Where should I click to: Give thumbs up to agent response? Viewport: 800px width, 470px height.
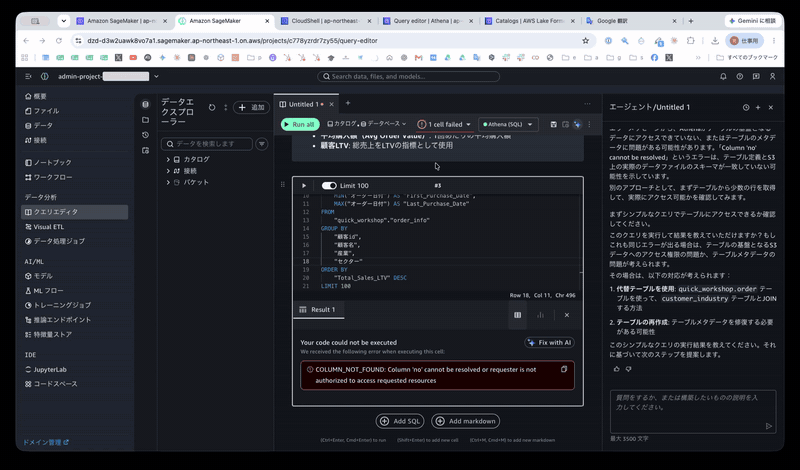pyautogui.click(x=617, y=368)
